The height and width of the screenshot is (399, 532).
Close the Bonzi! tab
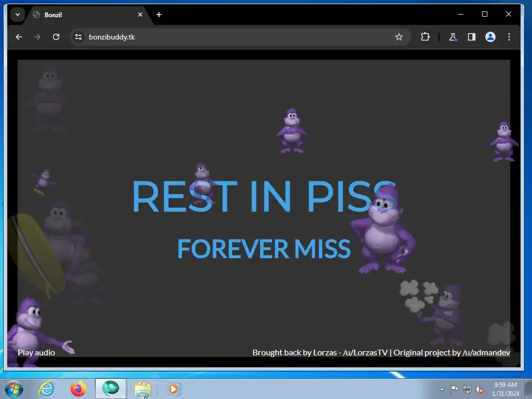[x=140, y=15]
